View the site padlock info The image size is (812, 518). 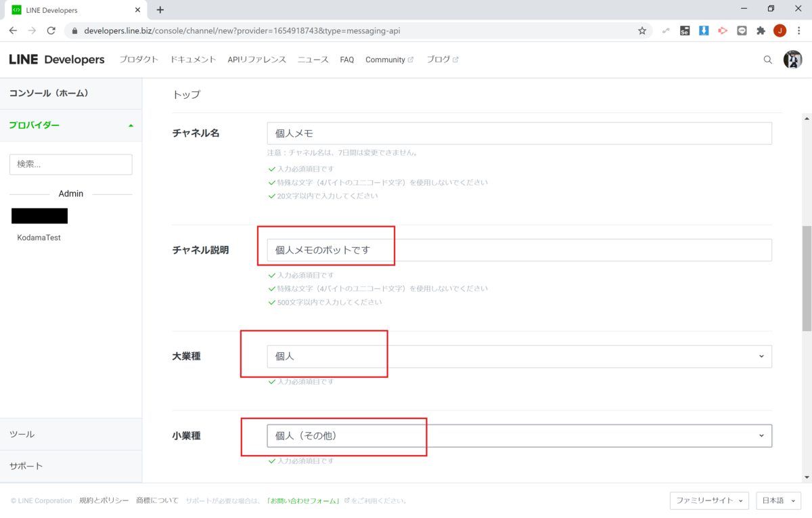[74, 30]
